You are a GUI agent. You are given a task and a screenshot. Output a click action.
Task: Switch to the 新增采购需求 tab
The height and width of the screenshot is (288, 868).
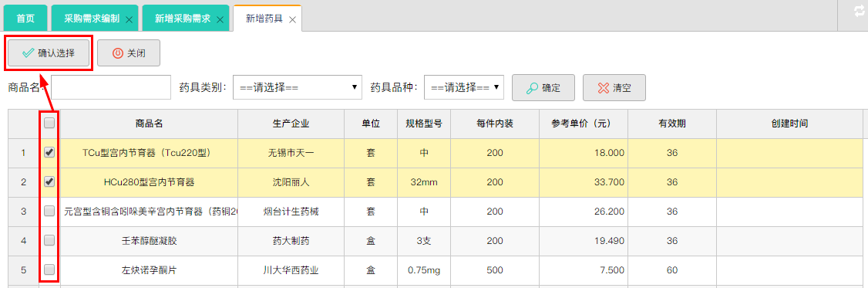[183, 19]
